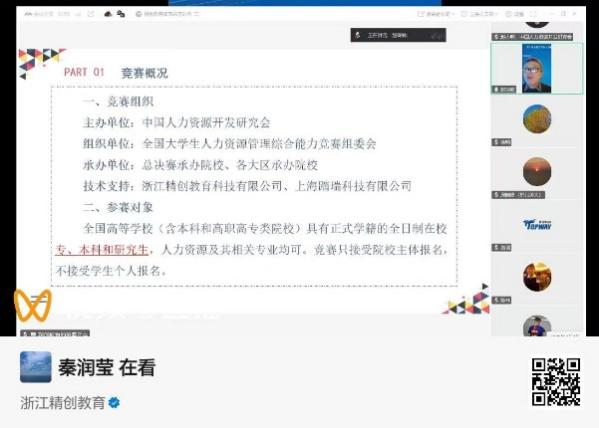599x428 pixels.
Task: Open the settings item left of the fullscreen icon
Action: (515, 14)
